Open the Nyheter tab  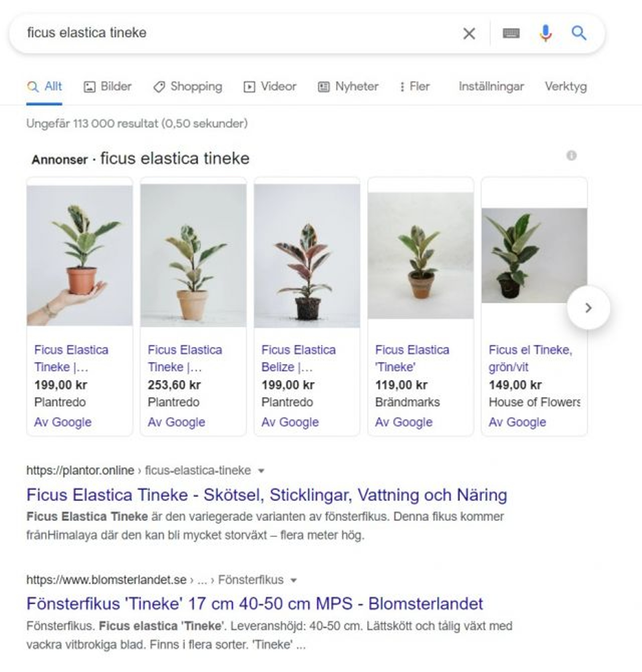pyautogui.click(x=348, y=87)
